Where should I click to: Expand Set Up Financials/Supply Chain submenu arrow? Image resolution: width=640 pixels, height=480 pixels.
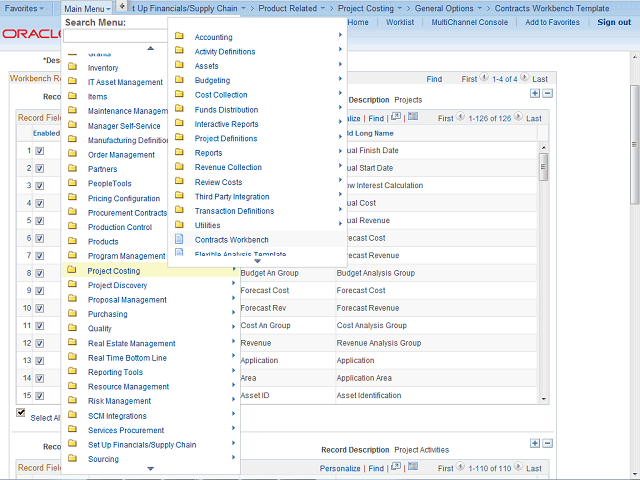pyautogui.click(x=233, y=443)
